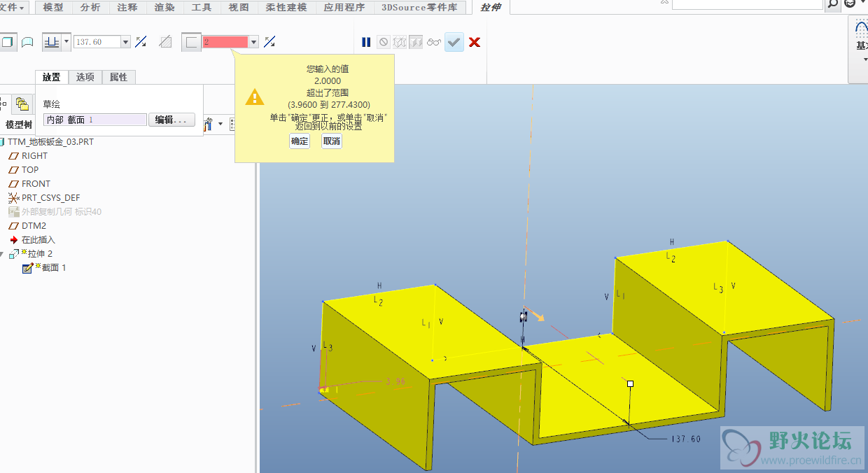Switch to the 工具 ribbon tab
This screenshot has width=868, height=473.
click(202, 7)
